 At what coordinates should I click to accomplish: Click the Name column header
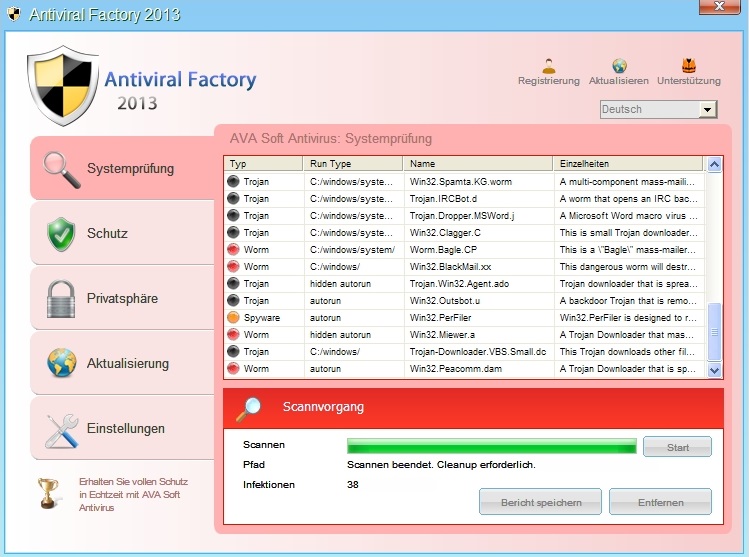(x=477, y=164)
